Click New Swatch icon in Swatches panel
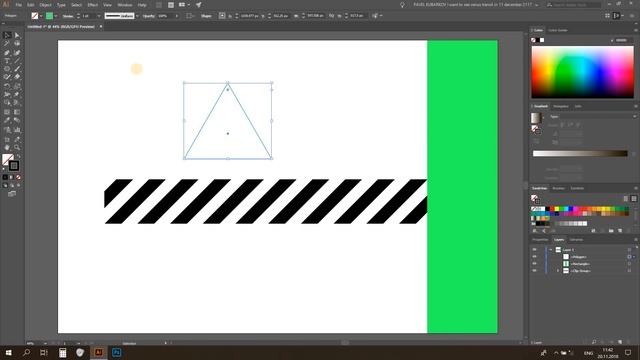640x360 pixels. tap(620, 231)
